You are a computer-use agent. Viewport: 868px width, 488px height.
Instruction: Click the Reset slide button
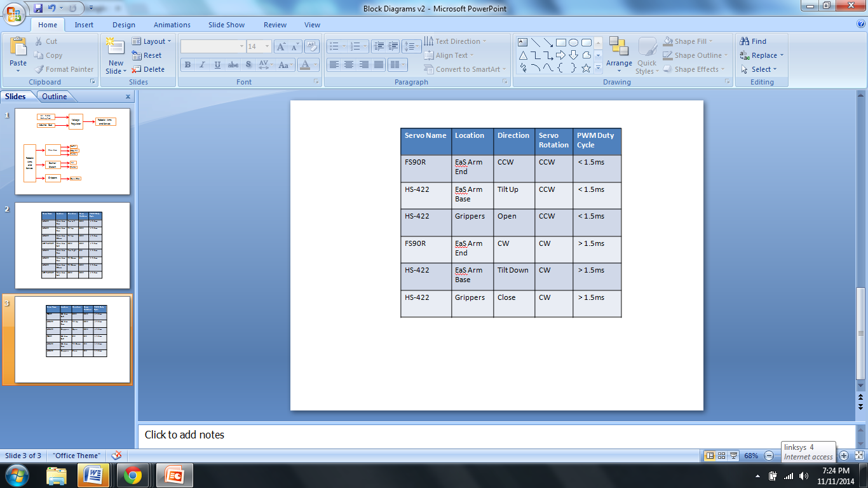pyautogui.click(x=147, y=55)
